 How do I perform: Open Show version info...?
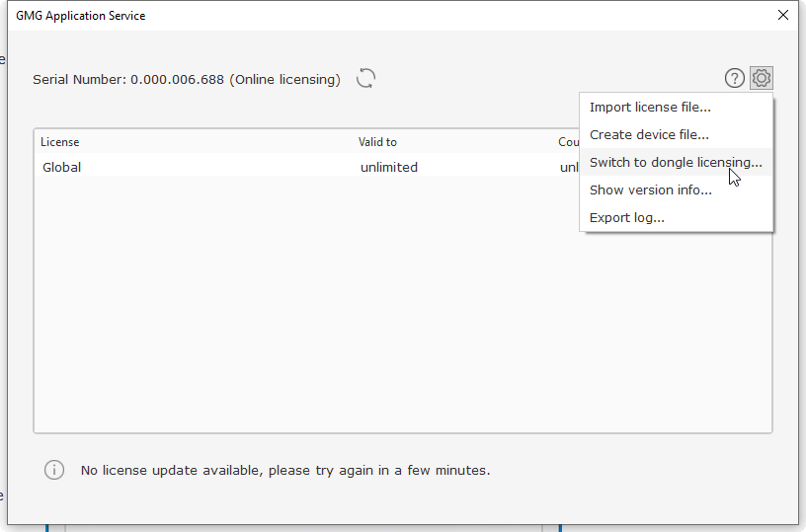[676, 190]
